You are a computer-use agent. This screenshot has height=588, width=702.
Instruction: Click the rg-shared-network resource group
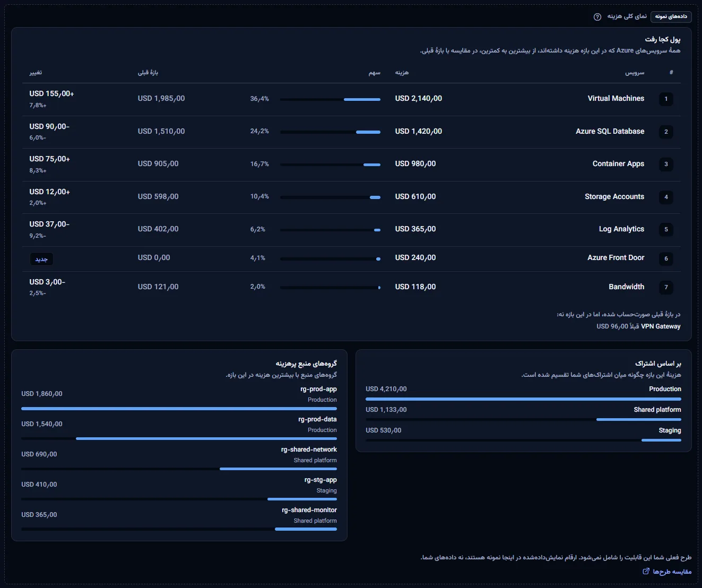coord(179,459)
